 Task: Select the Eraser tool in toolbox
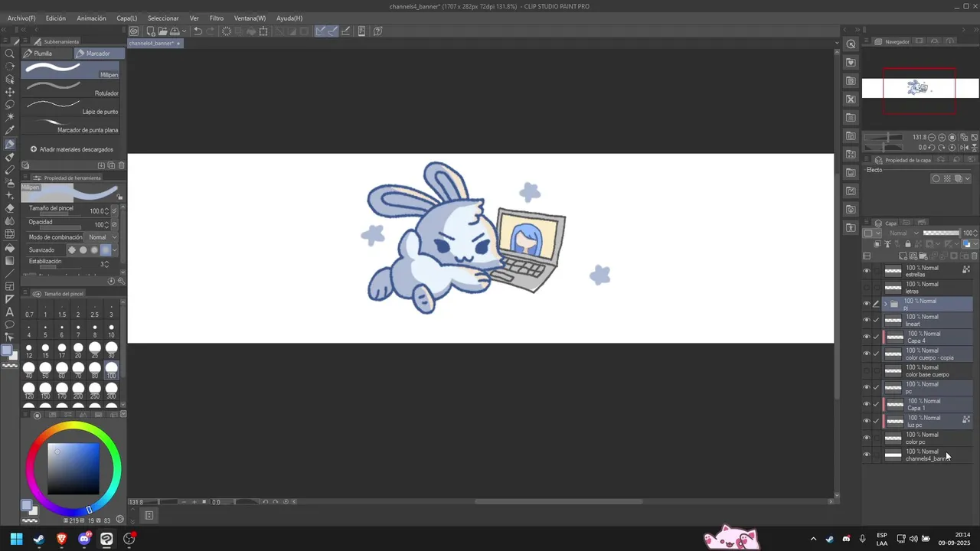pos(10,208)
